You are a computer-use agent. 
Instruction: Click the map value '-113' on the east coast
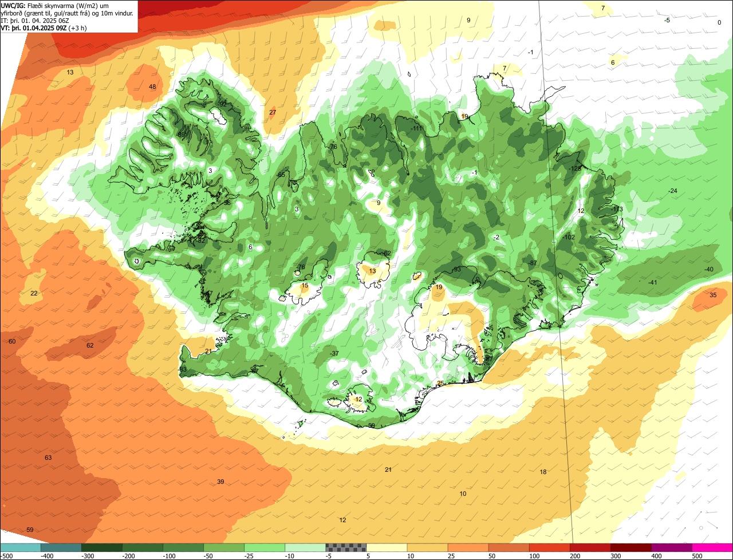coord(617,210)
